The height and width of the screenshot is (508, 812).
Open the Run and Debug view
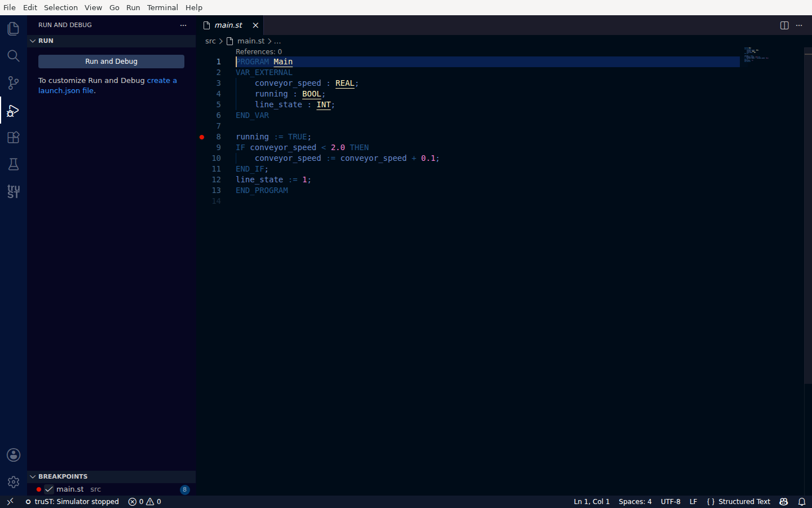pyautogui.click(x=14, y=110)
